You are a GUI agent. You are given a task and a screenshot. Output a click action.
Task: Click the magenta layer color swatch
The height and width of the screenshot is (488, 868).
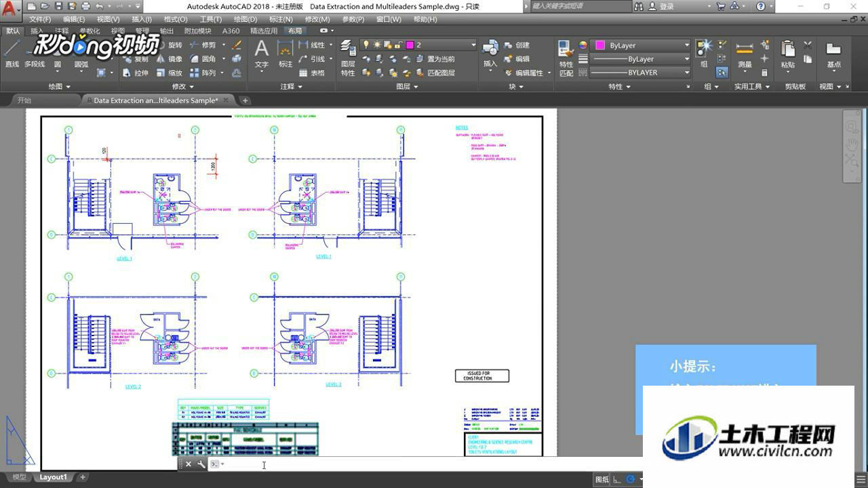410,45
